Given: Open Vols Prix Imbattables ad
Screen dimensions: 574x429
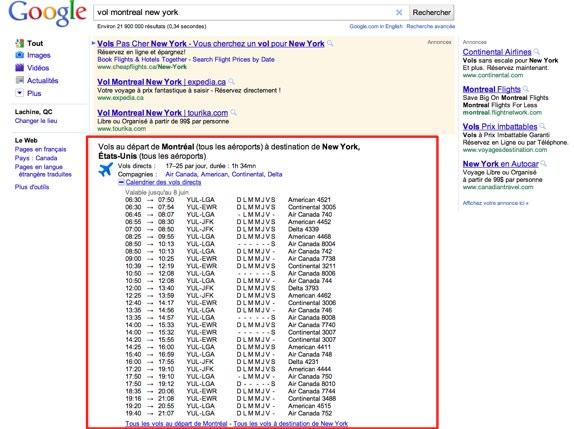Looking at the screenshot, I should tap(500, 127).
